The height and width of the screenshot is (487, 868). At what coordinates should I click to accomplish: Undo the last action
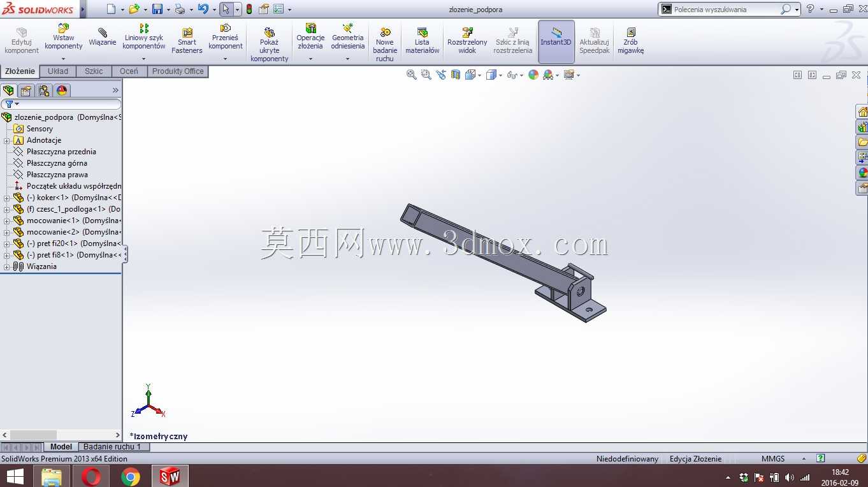[x=203, y=9]
